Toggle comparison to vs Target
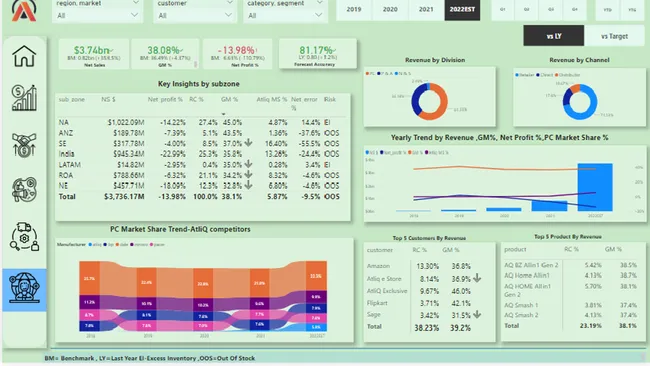The height and width of the screenshot is (366, 650). point(614,36)
